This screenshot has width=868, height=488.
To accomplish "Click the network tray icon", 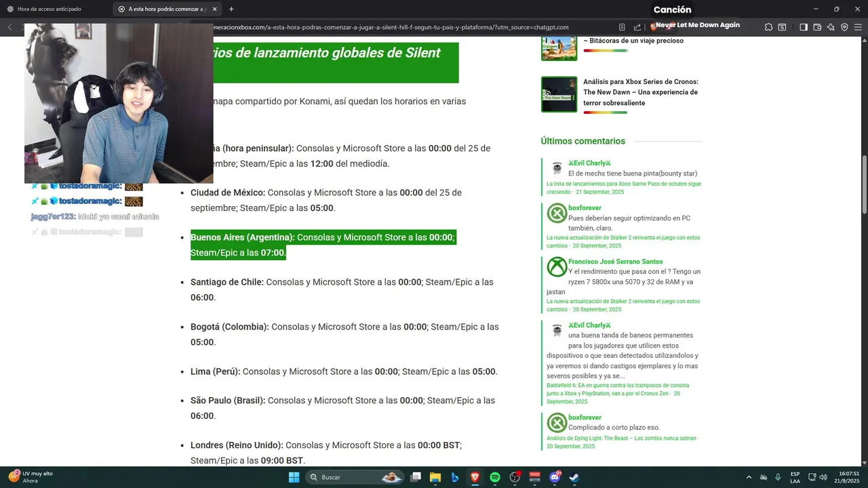I will point(812,477).
